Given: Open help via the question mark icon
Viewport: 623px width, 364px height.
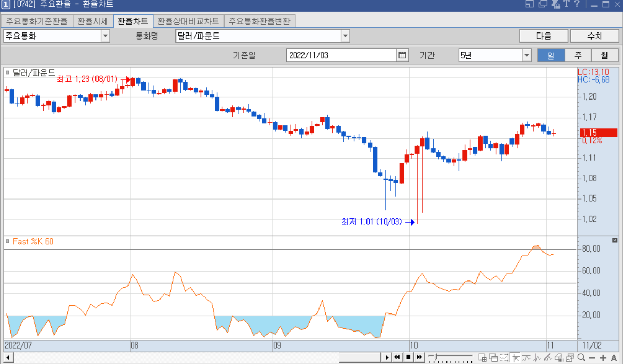Looking at the screenshot, I should [577, 4].
